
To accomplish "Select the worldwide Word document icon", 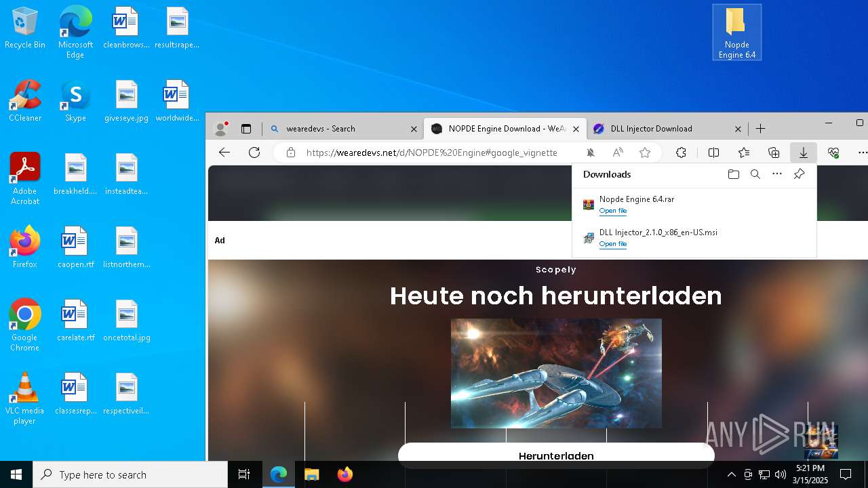I will (177, 102).
